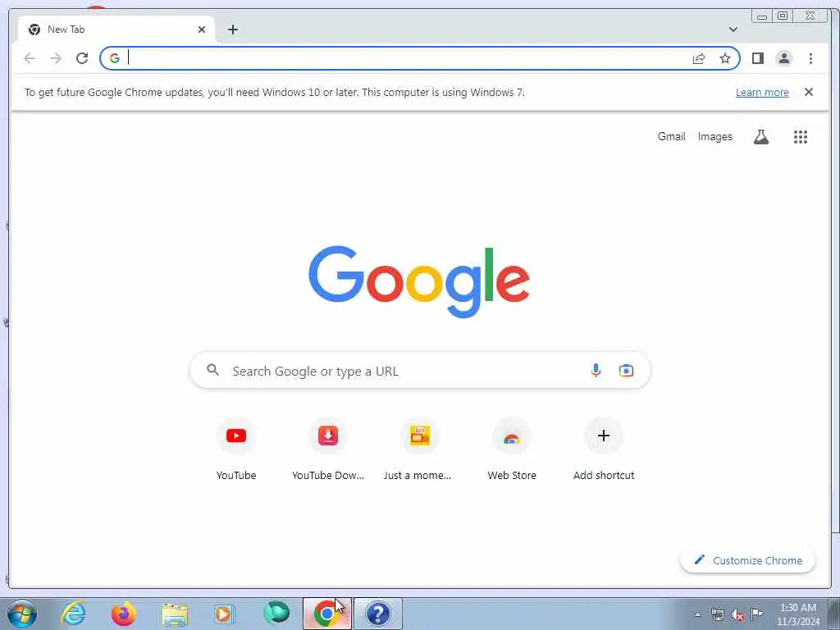This screenshot has width=840, height=630.
Task: Open Google apps grid
Action: [x=801, y=137]
